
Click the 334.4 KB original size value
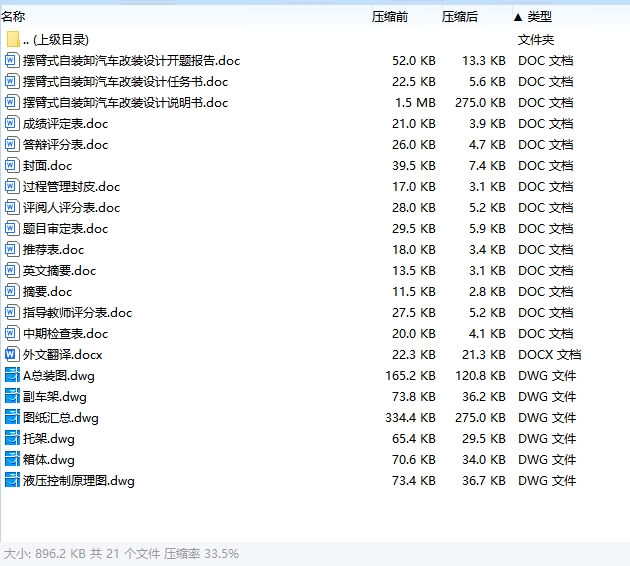(410, 418)
